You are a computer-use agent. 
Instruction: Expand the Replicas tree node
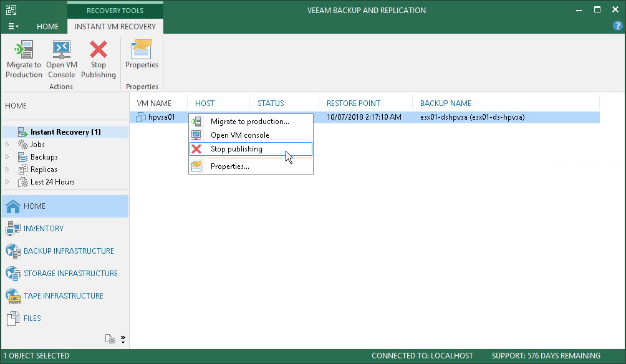click(x=7, y=170)
